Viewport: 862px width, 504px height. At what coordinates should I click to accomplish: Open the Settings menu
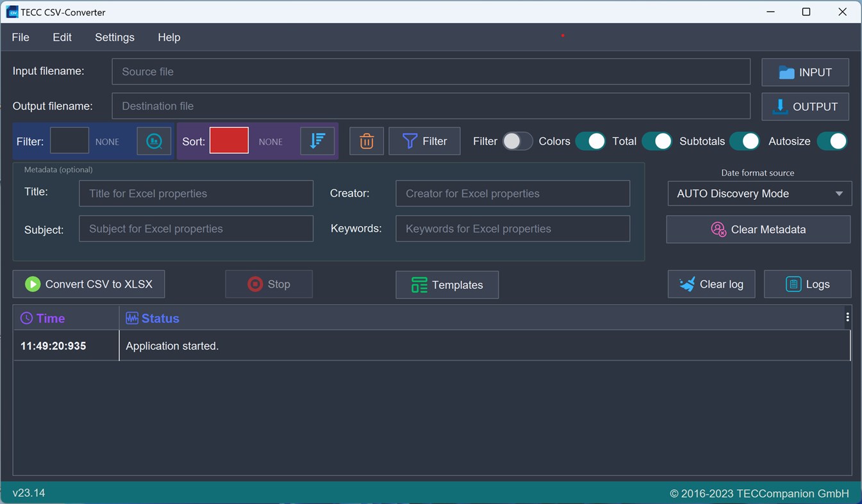tap(115, 37)
